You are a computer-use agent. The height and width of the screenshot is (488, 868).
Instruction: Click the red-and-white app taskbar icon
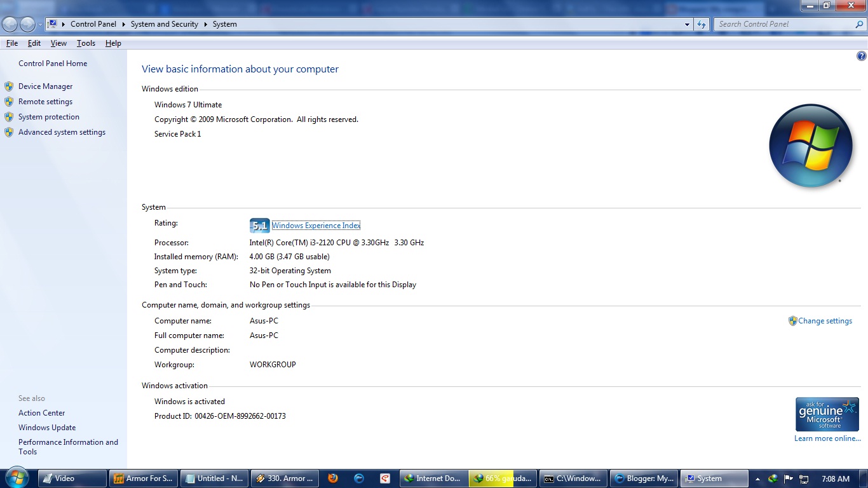[384, 478]
